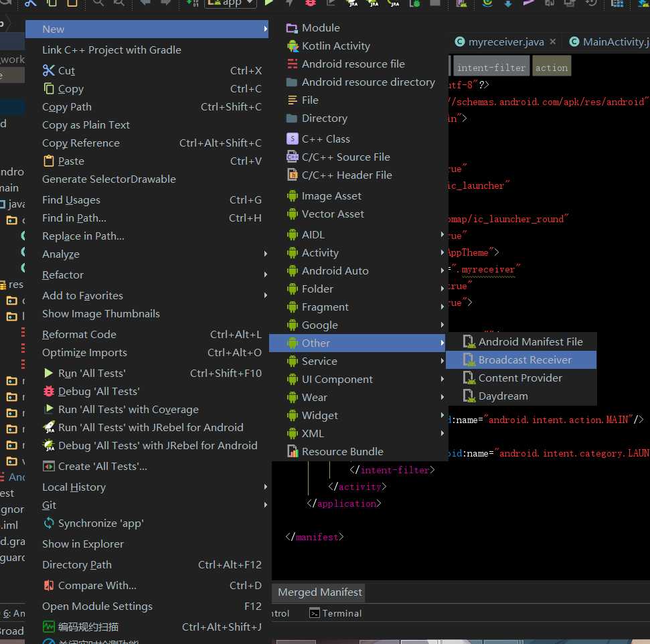
Task: Switch to the myreceiver.java editor tab
Action: (x=505, y=42)
